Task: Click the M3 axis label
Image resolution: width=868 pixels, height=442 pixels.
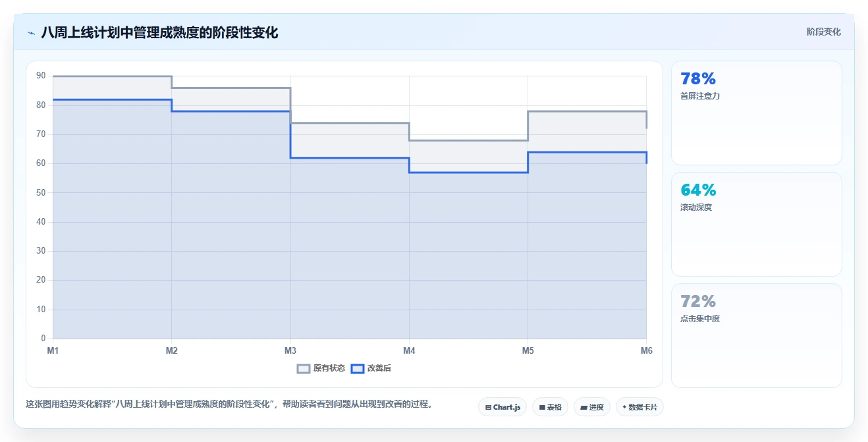Action: click(x=290, y=350)
